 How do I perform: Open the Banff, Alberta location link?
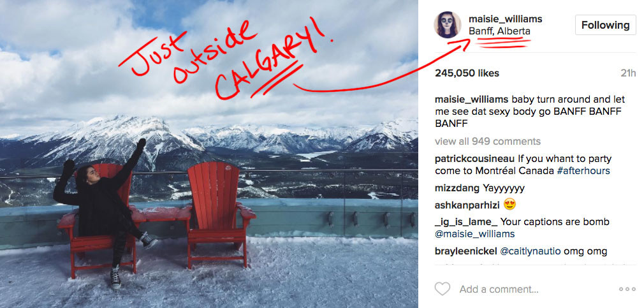(x=499, y=31)
